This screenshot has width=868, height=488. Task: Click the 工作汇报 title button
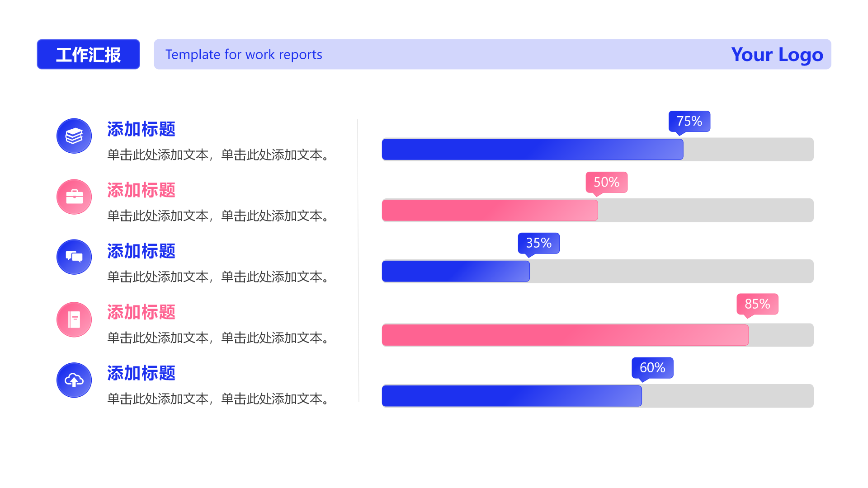[89, 54]
